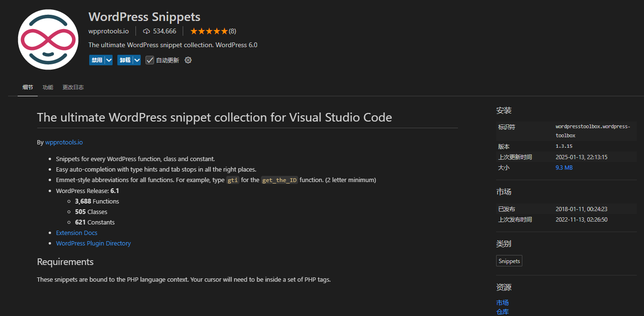Click the '3,688 Functions' list item

click(x=97, y=201)
